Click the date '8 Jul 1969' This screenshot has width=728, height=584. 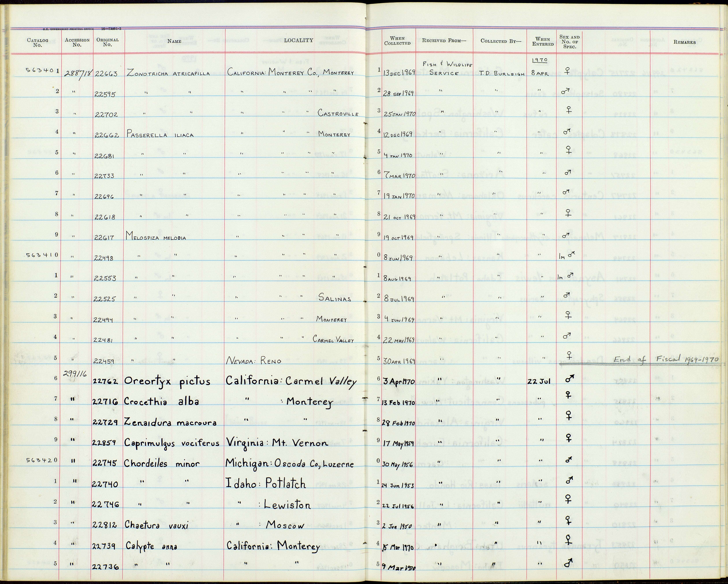tap(399, 299)
